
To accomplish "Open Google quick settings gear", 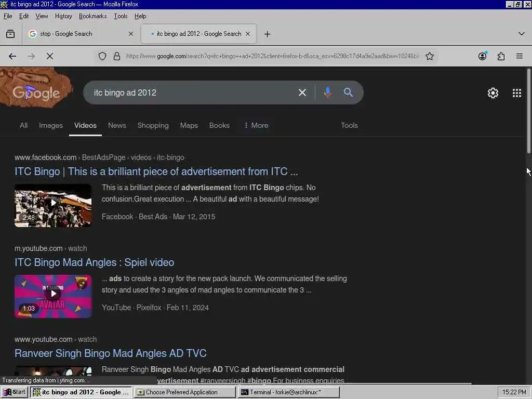I will click(493, 93).
